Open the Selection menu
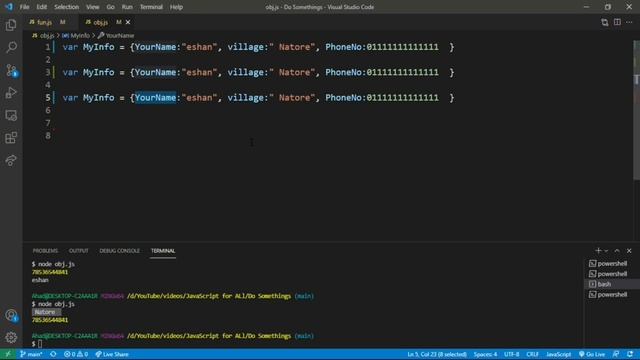 click(x=67, y=7)
